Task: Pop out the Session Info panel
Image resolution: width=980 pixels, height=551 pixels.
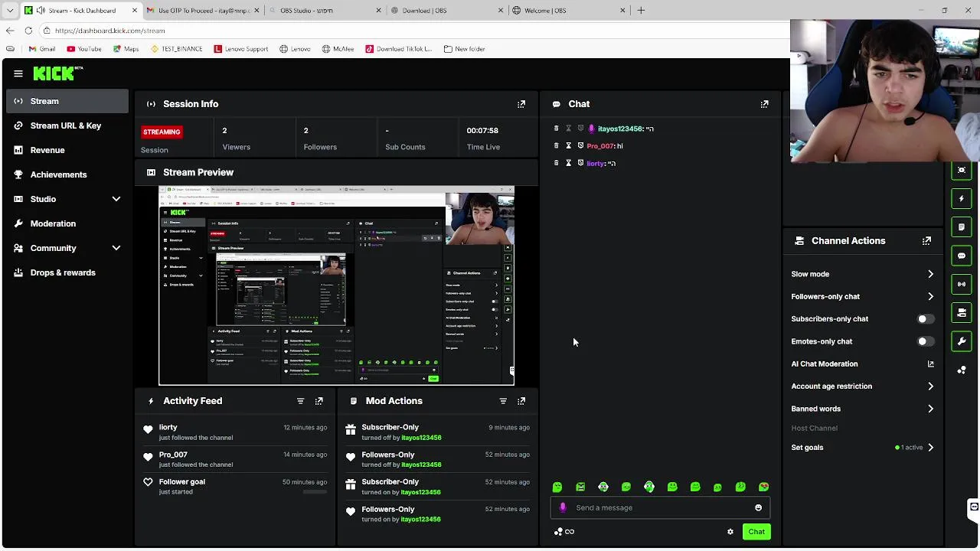Action: (x=521, y=104)
